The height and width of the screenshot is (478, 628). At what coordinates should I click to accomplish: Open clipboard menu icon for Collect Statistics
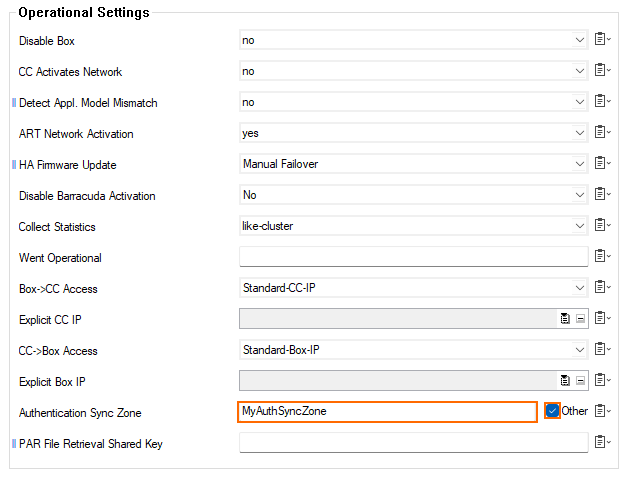click(602, 225)
